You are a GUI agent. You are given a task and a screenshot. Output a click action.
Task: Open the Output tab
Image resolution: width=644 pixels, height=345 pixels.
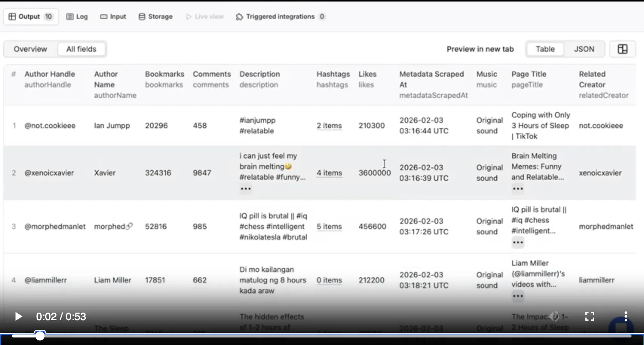tap(31, 17)
